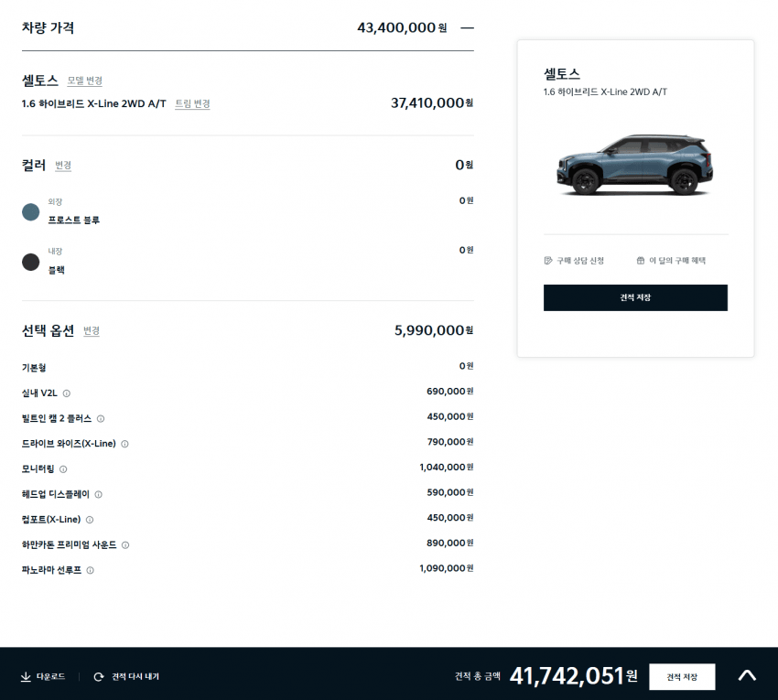
Task: Show info for 모니터링 option
Action: (63, 469)
